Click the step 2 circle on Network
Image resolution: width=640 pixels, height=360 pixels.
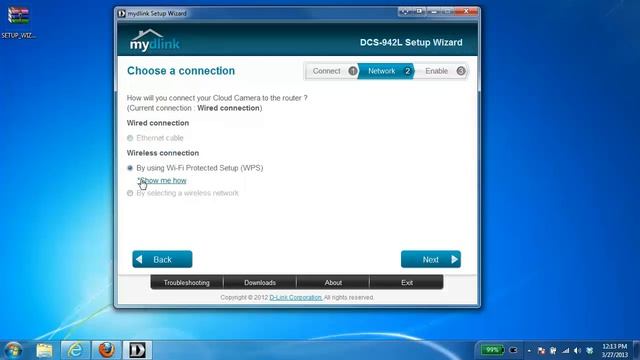pos(407,71)
